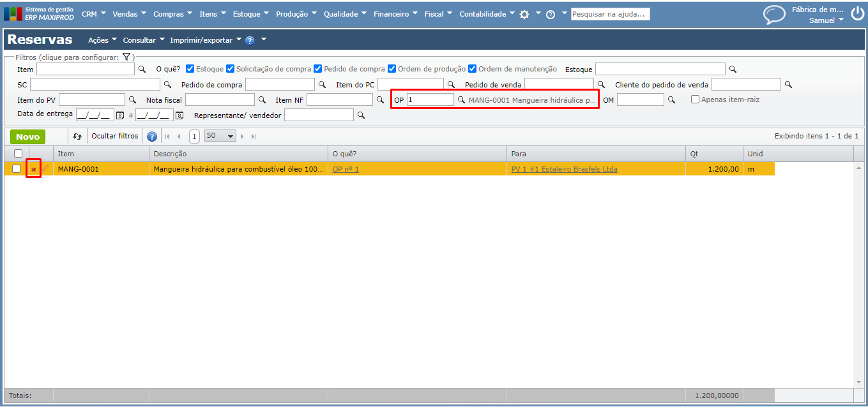This screenshot has height=407, width=868.
Task: Click lookup magnifier beside Item do PC field
Action: click(451, 84)
